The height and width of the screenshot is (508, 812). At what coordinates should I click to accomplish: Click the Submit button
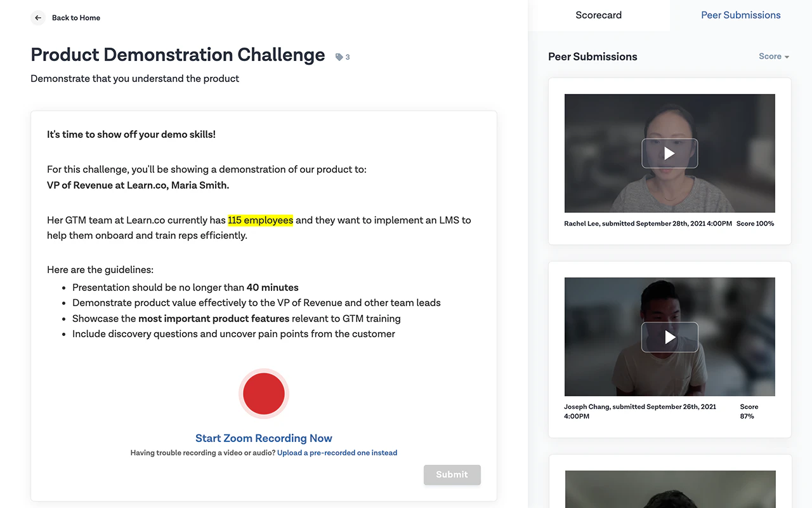[452, 475]
